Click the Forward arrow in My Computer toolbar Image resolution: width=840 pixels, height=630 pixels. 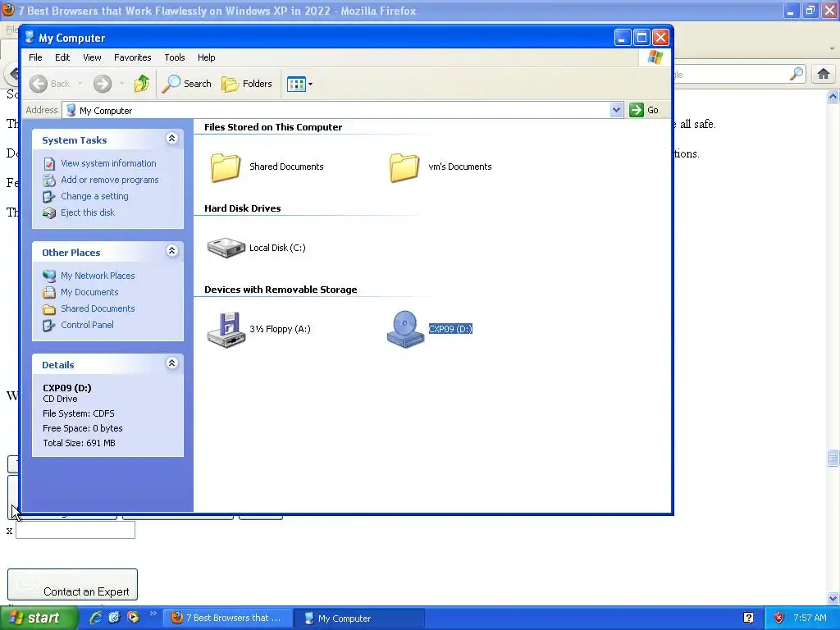tap(103, 84)
